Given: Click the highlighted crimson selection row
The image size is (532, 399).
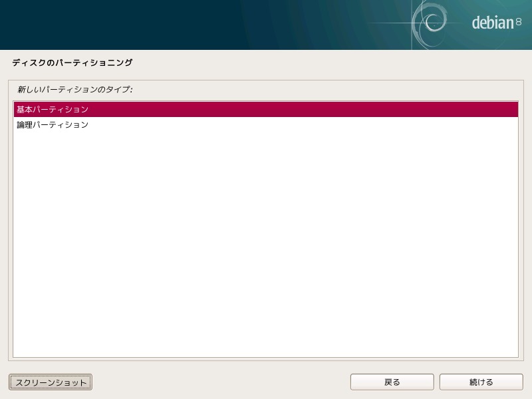Looking at the screenshot, I should pos(266,109).
